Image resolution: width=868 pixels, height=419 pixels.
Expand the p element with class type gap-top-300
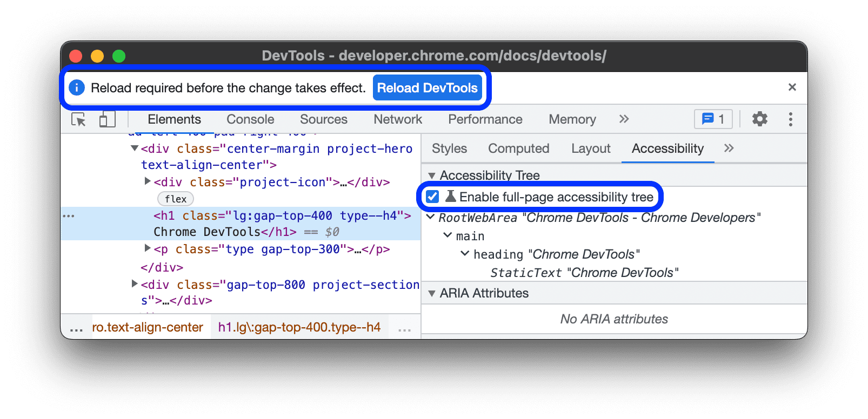[148, 248]
